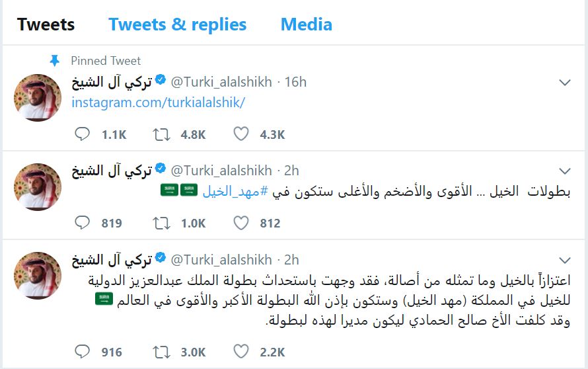
Task: Like the pinned tweet with 4.3K likes
Action: tap(241, 135)
